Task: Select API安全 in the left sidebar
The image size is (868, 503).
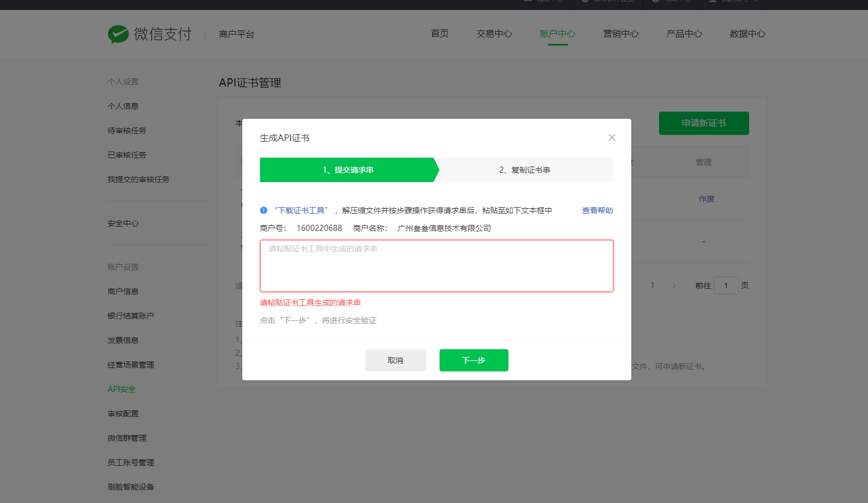Action: coord(122,389)
